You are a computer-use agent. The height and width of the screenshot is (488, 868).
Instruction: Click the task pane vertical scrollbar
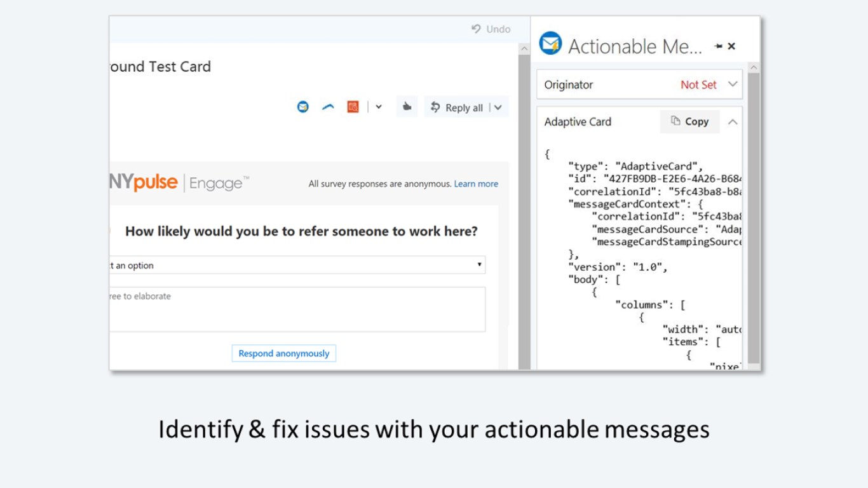coord(754,216)
